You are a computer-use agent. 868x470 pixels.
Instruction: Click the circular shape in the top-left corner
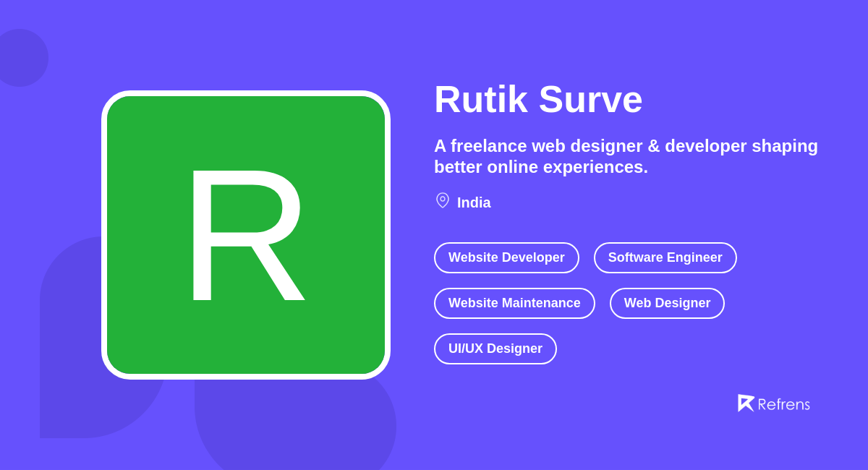(x=22, y=58)
